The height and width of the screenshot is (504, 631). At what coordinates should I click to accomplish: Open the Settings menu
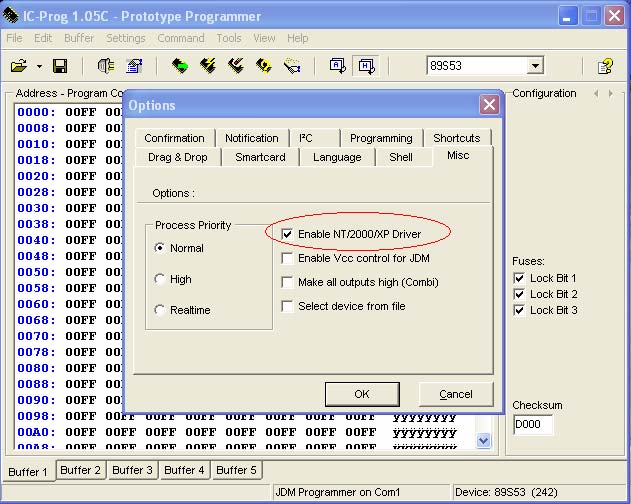[x=126, y=38]
